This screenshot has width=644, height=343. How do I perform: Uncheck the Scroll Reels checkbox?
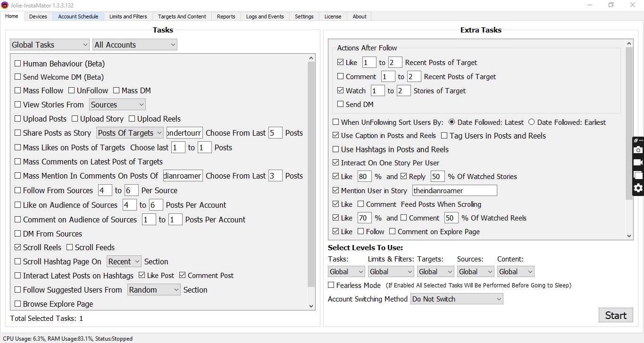[18, 247]
